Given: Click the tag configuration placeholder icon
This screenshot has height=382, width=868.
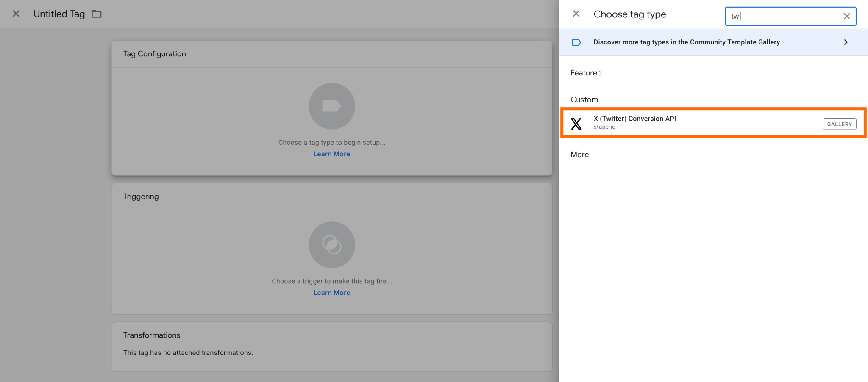Looking at the screenshot, I should (332, 106).
